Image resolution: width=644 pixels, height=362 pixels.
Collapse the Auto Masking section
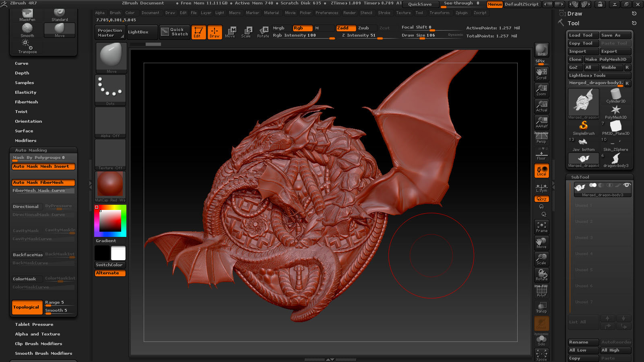pos(31,150)
